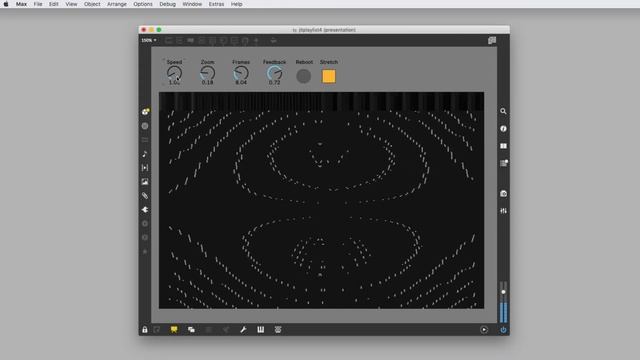The height and width of the screenshot is (360, 640).
Task: Open the File menu
Action: click(x=38, y=4)
